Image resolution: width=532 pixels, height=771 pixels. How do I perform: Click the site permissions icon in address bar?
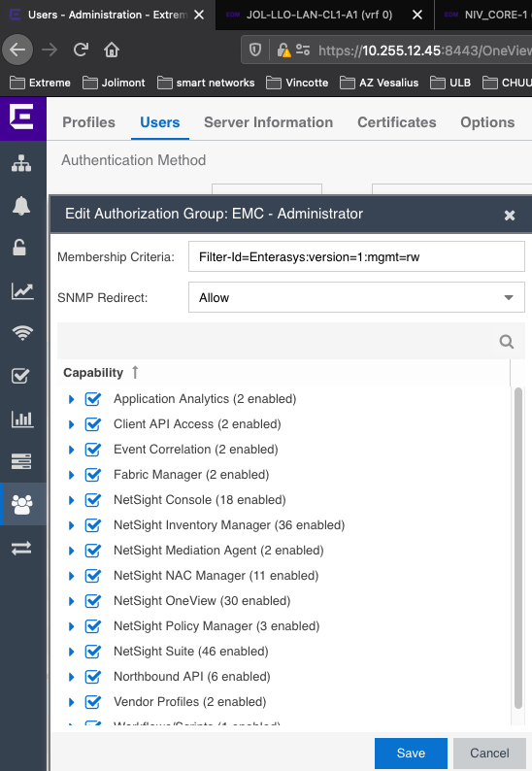point(303,50)
